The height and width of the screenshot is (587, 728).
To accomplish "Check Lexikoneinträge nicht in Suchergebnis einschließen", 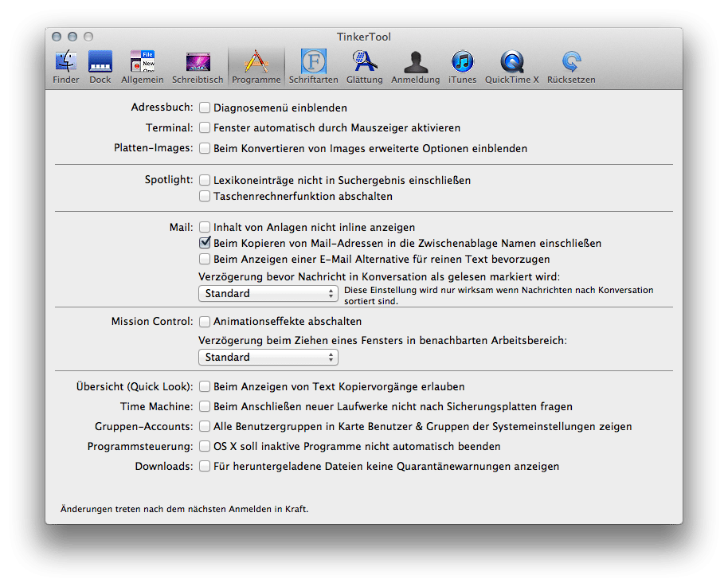I will click(204, 180).
